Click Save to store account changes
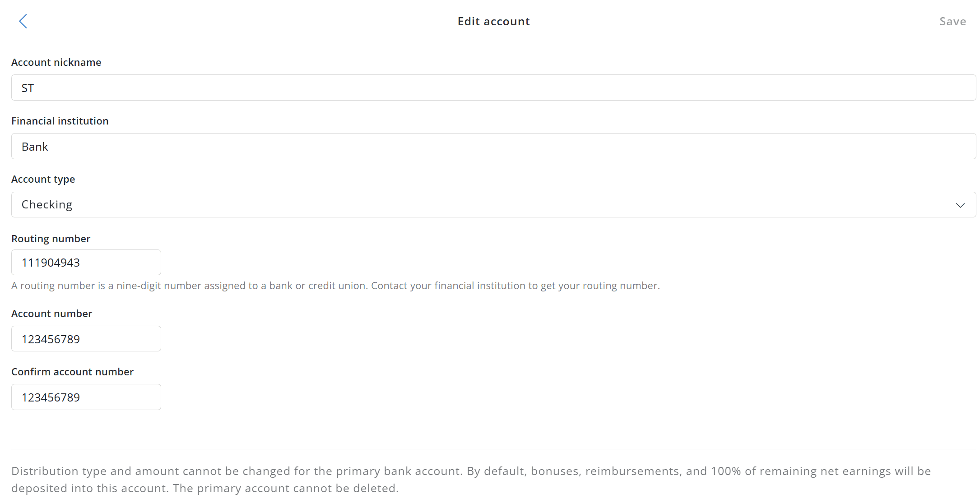 point(952,21)
